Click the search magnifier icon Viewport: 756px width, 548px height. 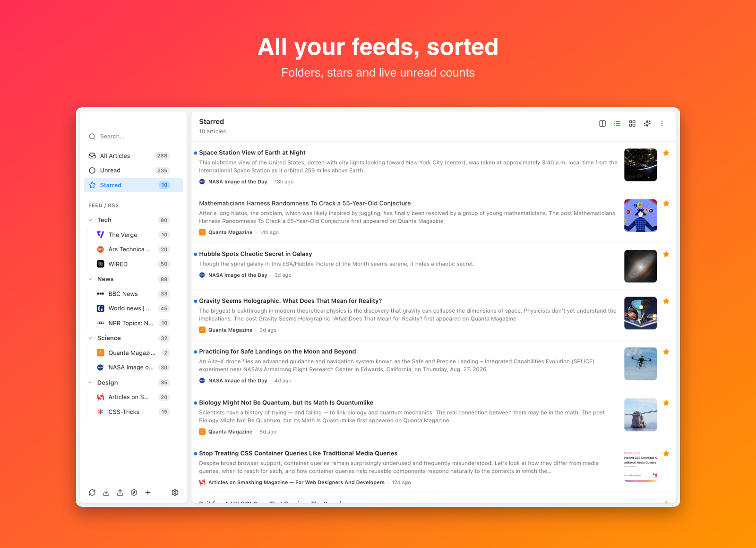[92, 137]
